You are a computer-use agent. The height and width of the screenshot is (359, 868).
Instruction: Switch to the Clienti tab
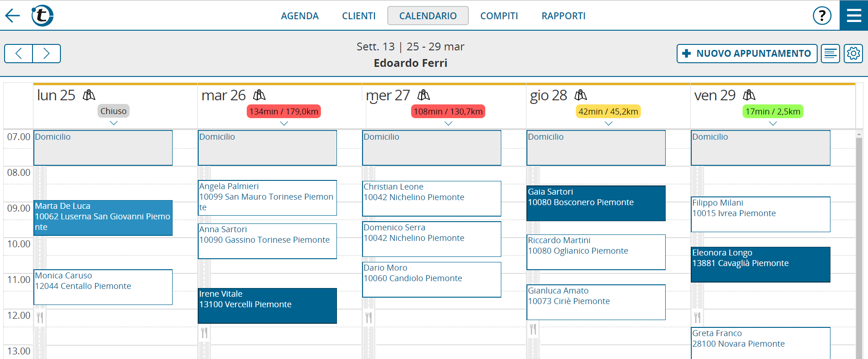point(358,16)
